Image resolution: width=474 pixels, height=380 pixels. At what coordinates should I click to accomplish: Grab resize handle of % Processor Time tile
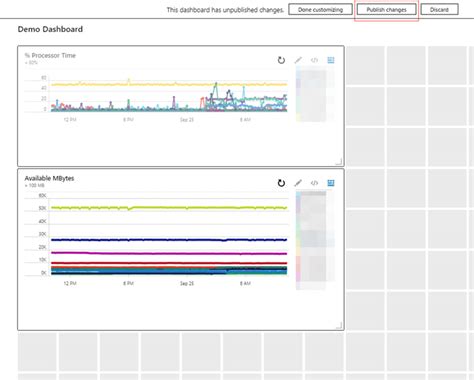click(x=339, y=162)
